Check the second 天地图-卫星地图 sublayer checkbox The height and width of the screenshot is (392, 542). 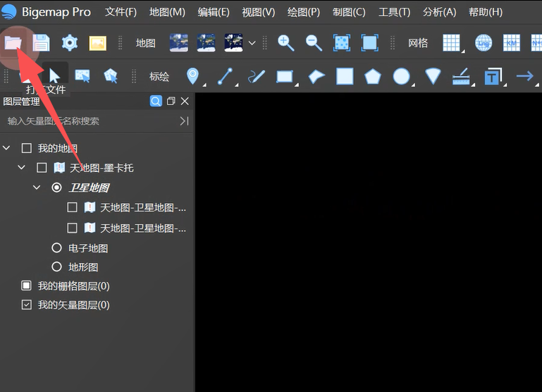pyautogui.click(x=73, y=228)
